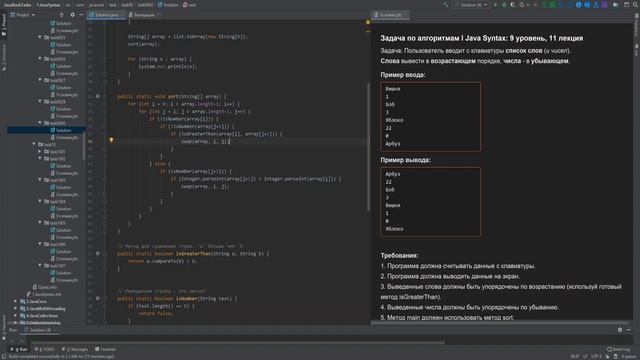The height and width of the screenshot is (360, 640).
Task: Click the Run with Coverage icon
Action: tap(513, 5)
